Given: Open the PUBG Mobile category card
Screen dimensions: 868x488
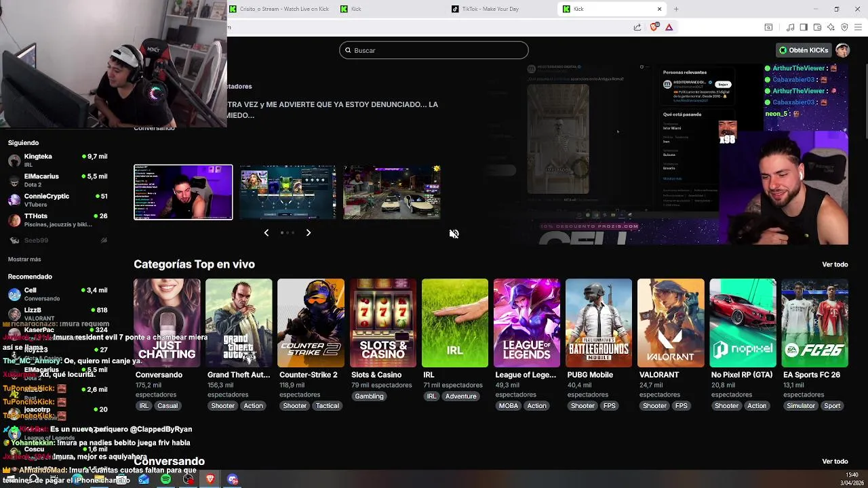Looking at the screenshot, I should pos(599,323).
